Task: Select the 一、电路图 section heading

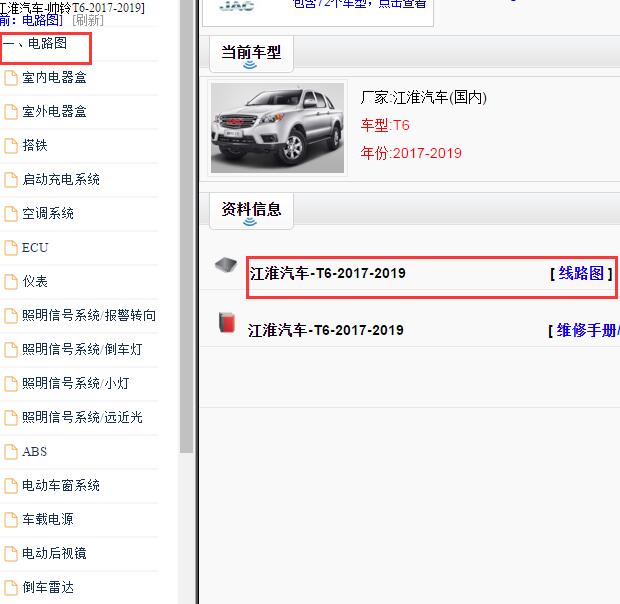Action: pos(36,43)
